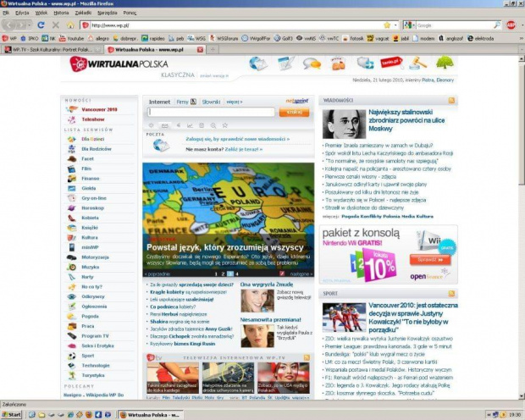Click the green tree icon in header
The height and width of the screenshot is (420, 525).
[x=445, y=63]
